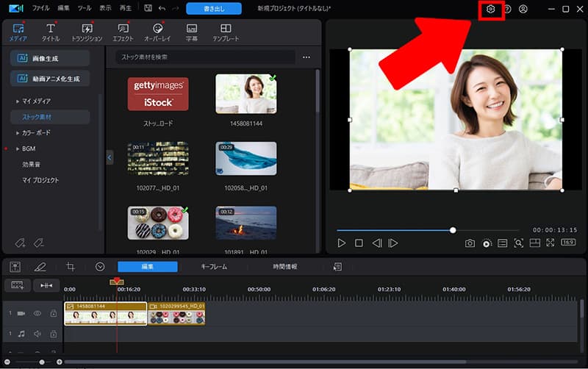
Task: Open the ファイル menu
Action: pyautogui.click(x=40, y=9)
